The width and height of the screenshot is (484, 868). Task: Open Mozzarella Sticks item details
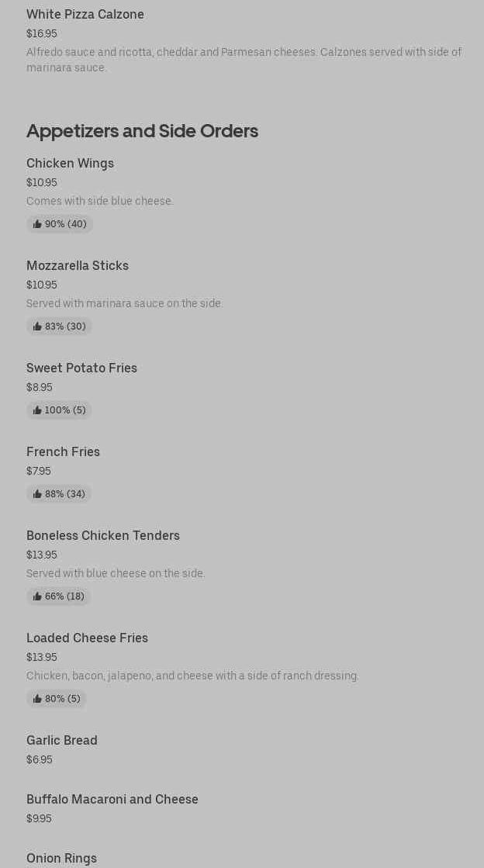click(x=78, y=265)
